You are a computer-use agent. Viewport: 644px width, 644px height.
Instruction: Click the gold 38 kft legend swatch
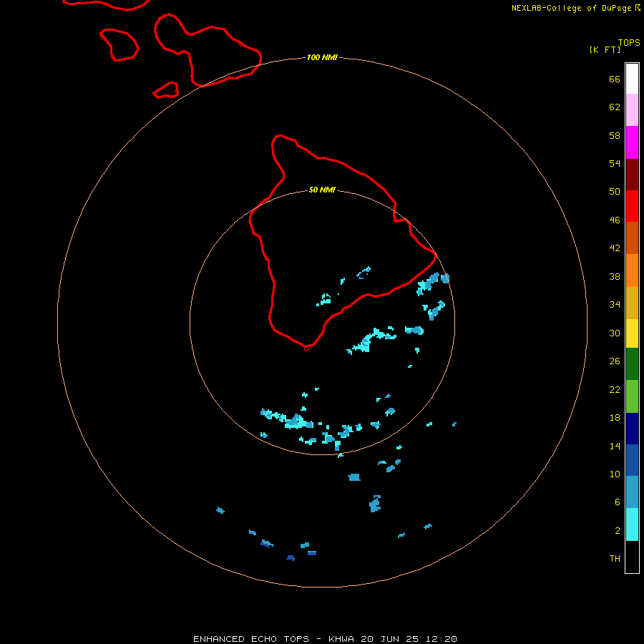(x=632, y=303)
